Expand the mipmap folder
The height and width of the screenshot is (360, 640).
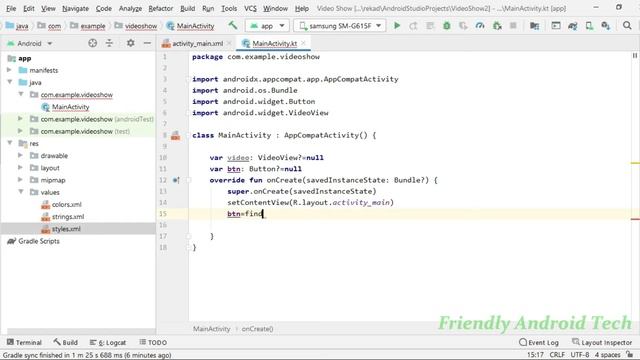click(20, 180)
